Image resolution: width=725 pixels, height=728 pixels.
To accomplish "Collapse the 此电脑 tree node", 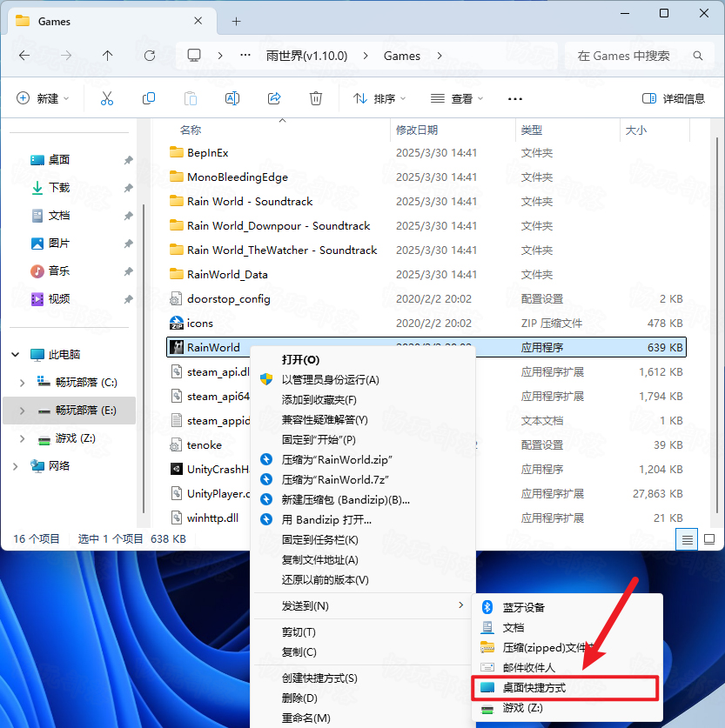I will tap(16, 355).
